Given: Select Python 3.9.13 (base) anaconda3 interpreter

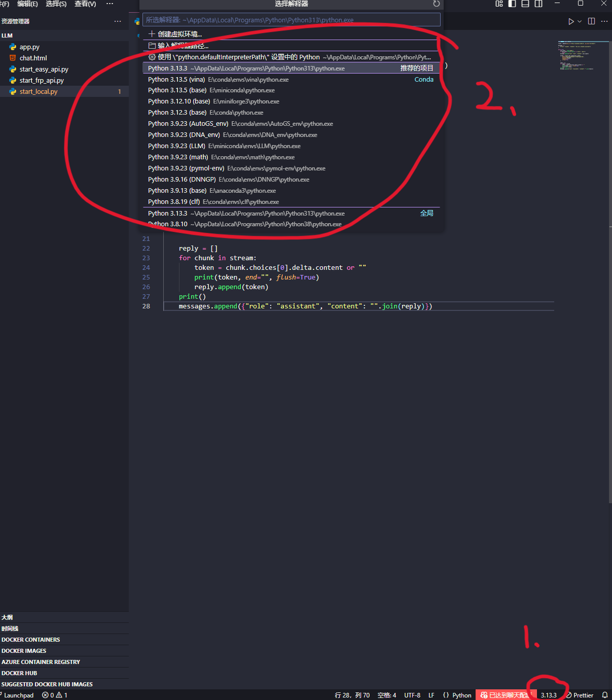Looking at the screenshot, I should pos(291,191).
